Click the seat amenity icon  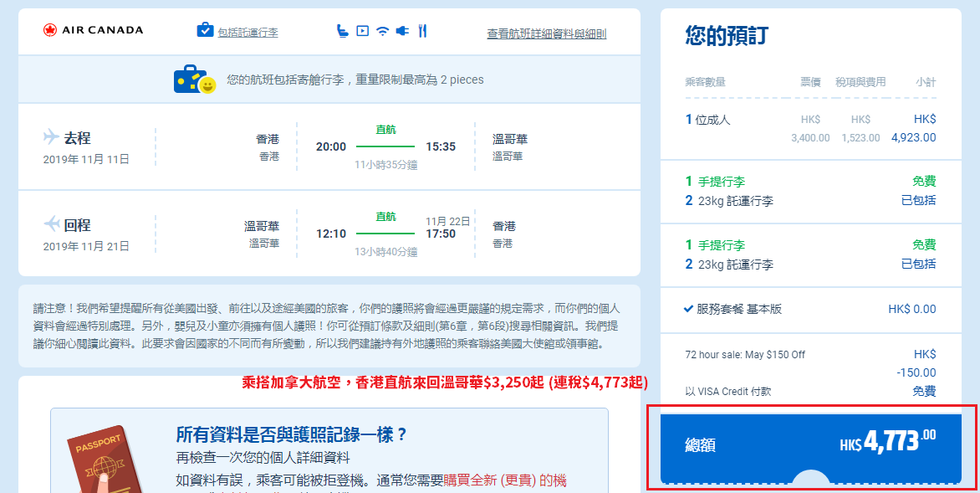point(342,30)
